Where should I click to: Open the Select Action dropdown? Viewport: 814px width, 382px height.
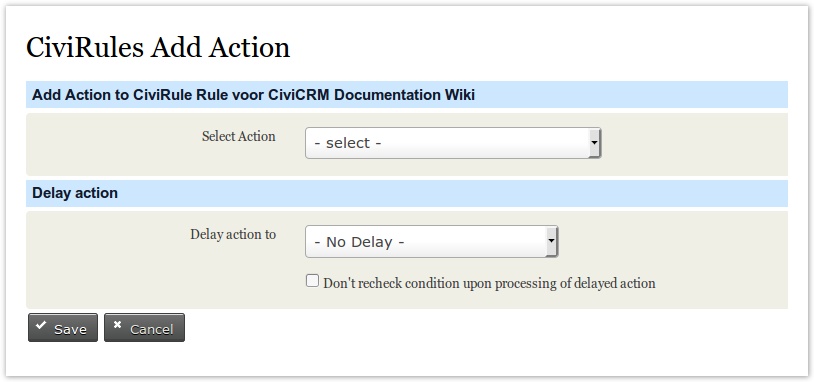(453, 143)
